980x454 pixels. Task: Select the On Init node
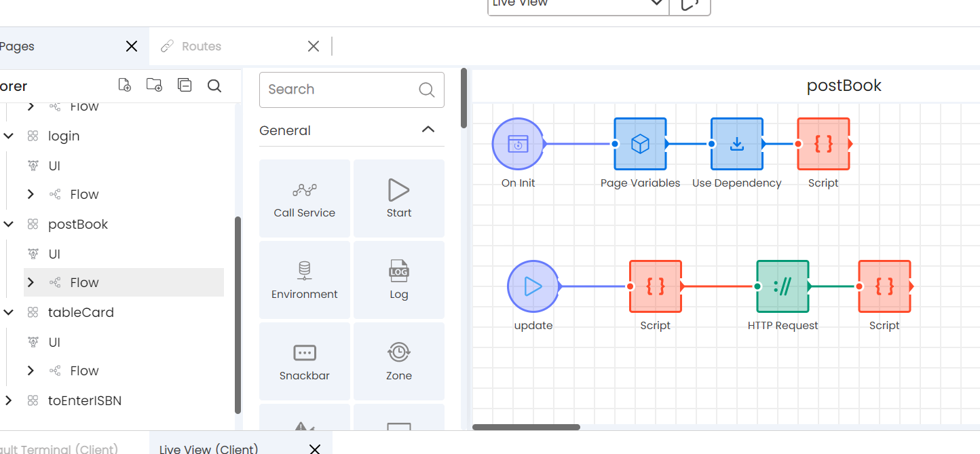pos(518,144)
